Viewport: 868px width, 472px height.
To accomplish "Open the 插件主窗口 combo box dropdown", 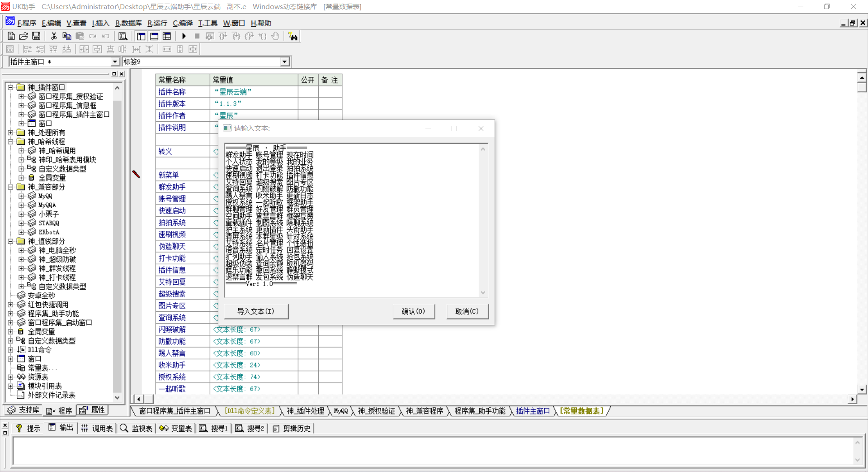I will coord(115,62).
